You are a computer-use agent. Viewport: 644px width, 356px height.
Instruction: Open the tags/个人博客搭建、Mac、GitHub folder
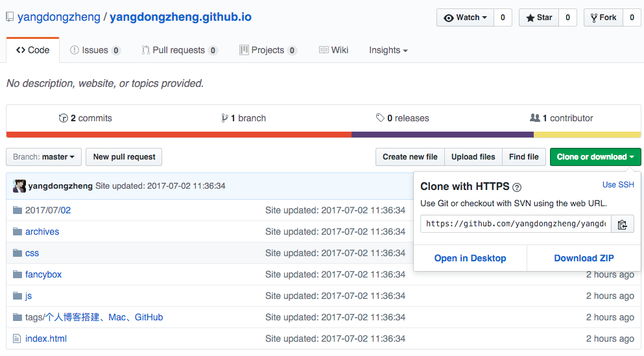(94, 317)
